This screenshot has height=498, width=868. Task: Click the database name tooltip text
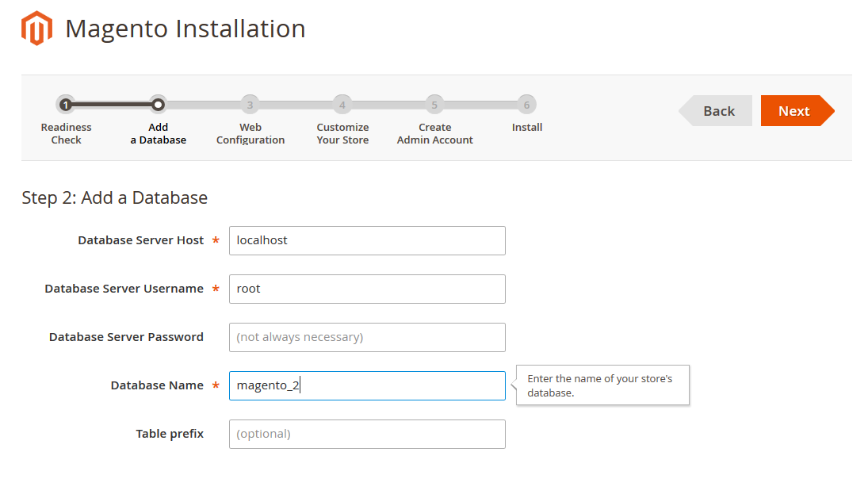600,385
